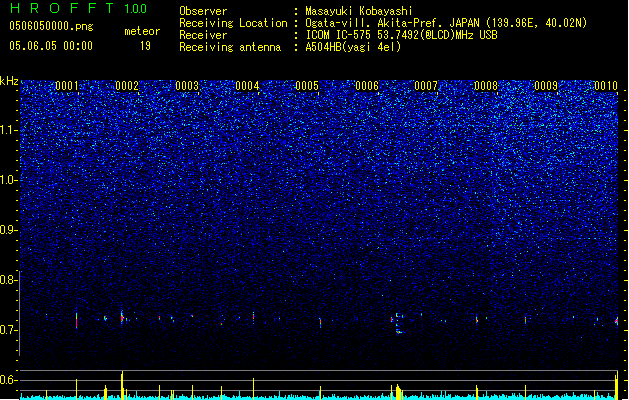
Task: Click the 1.1 kHz axis label
Action: [9, 130]
